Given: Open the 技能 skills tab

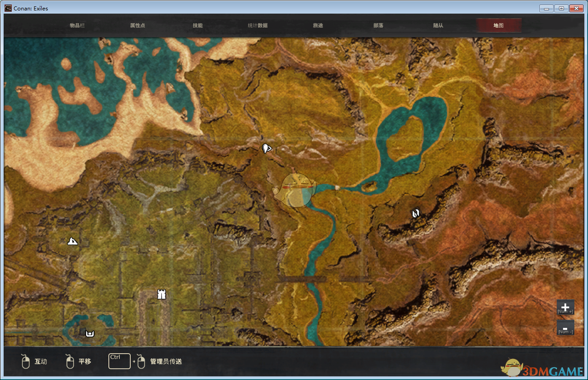Looking at the screenshot, I should [198, 25].
